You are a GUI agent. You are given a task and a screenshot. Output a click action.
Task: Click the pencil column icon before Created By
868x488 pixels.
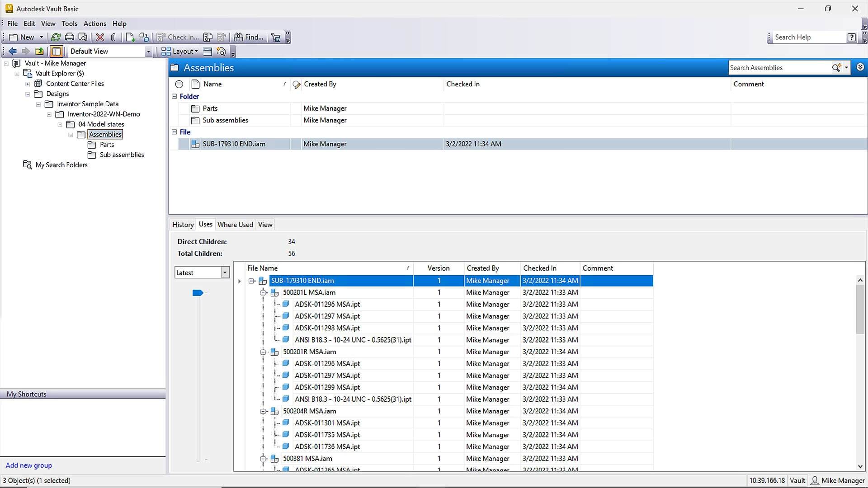click(297, 84)
